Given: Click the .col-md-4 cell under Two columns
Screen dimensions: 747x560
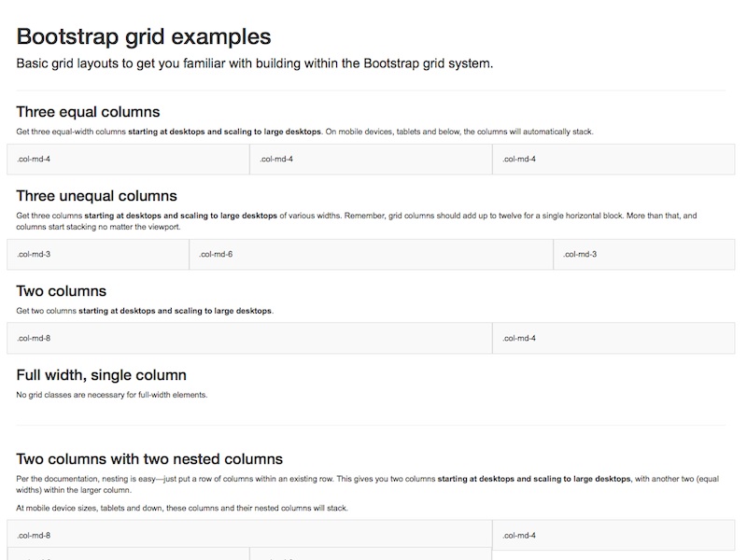Looking at the screenshot, I should 613,338.
